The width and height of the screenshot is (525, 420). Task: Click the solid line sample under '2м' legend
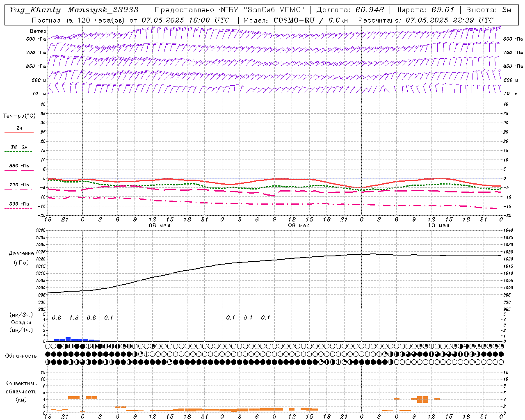(19, 132)
